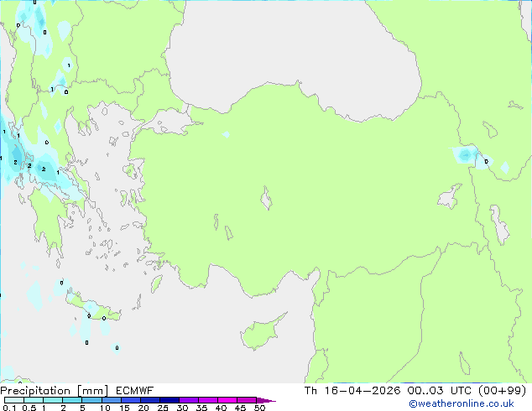This screenshot has height=411, width=532.
Task: Select the 40–45 mm magenta legend box
Action: 227,400
